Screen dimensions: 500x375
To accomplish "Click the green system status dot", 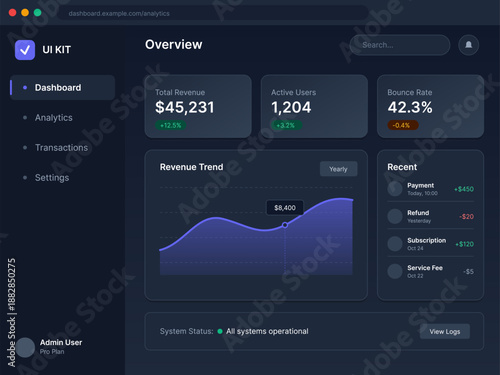I will coord(220,331).
